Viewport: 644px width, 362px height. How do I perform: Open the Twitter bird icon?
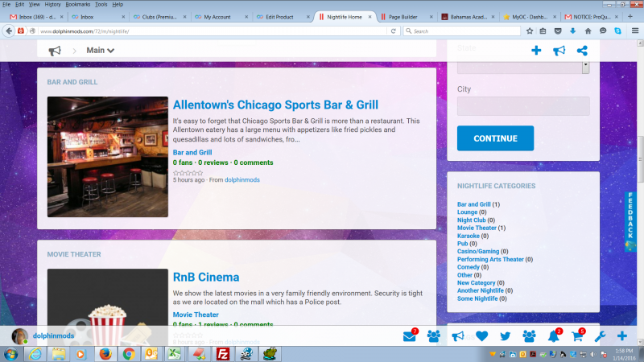coord(506,336)
